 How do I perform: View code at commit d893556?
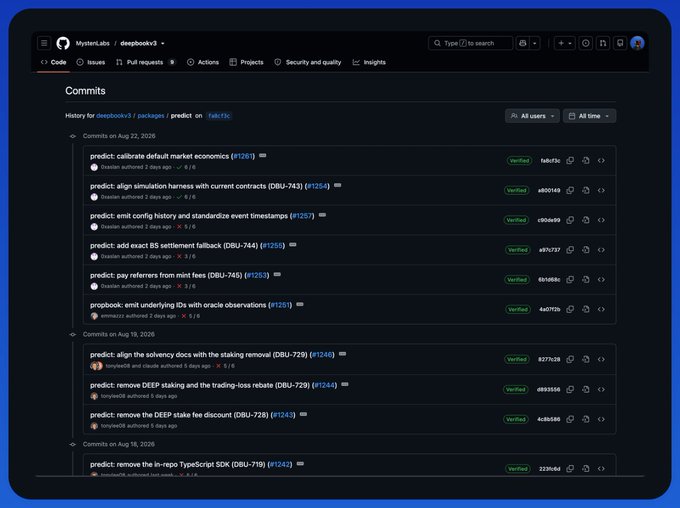[586, 390]
